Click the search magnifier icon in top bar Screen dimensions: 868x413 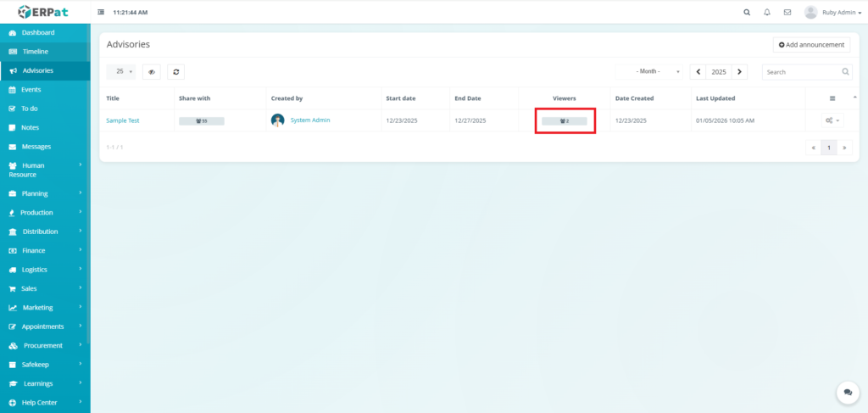(x=746, y=13)
